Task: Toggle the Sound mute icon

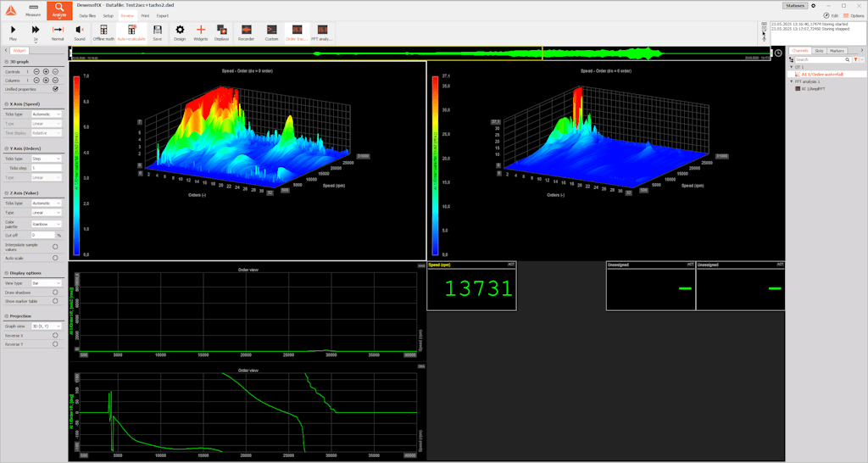Action: point(79,32)
